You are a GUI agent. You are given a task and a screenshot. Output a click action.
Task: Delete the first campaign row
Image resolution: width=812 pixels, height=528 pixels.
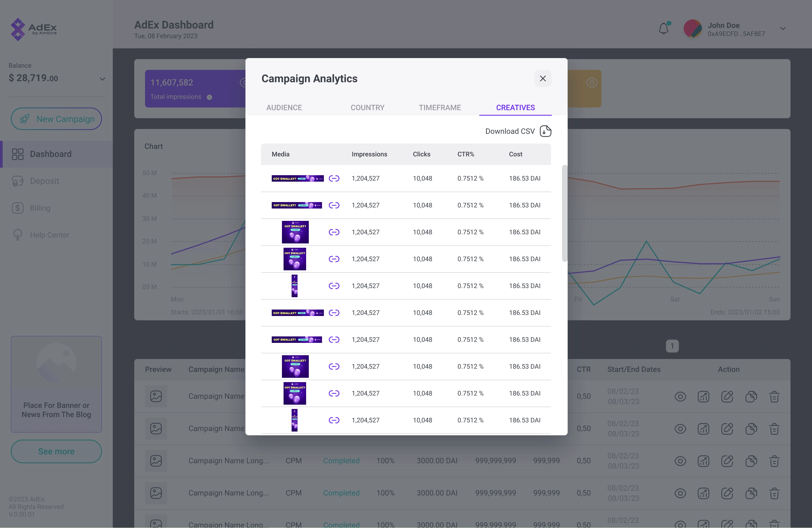tap(774, 397)
